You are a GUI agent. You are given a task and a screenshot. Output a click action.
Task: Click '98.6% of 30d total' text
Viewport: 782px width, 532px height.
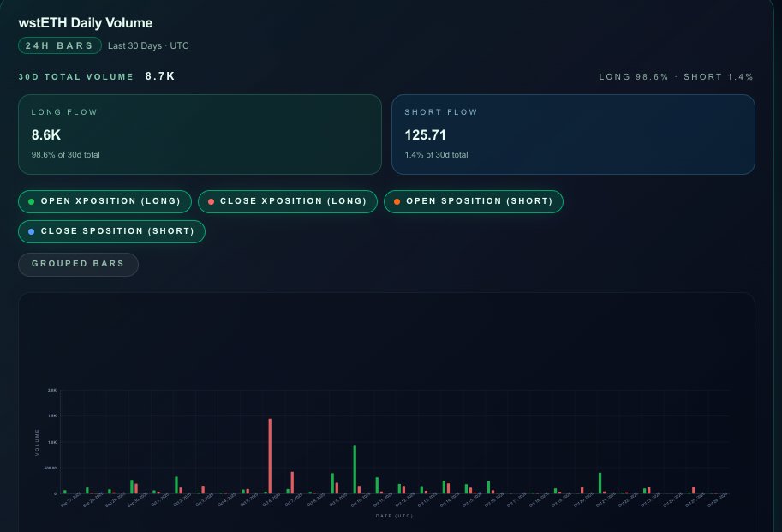click(x=65, y=155)
